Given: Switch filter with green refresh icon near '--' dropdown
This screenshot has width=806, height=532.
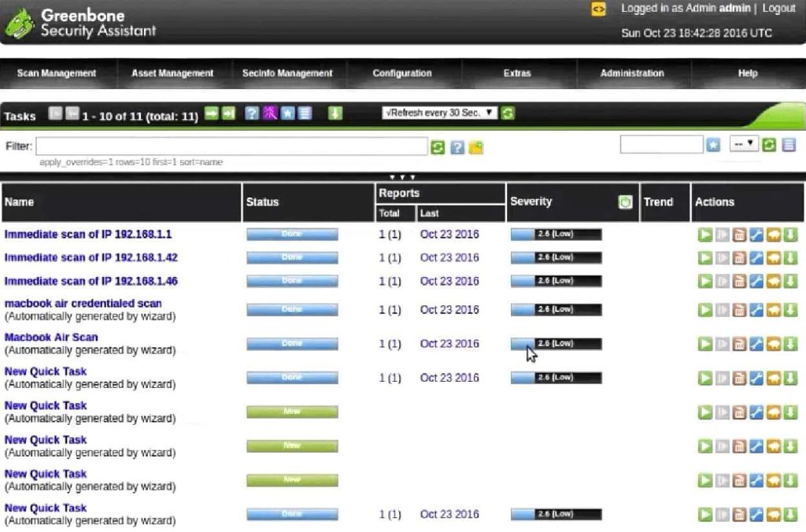Looking at the screenshot, I should [x=769, y=145].
